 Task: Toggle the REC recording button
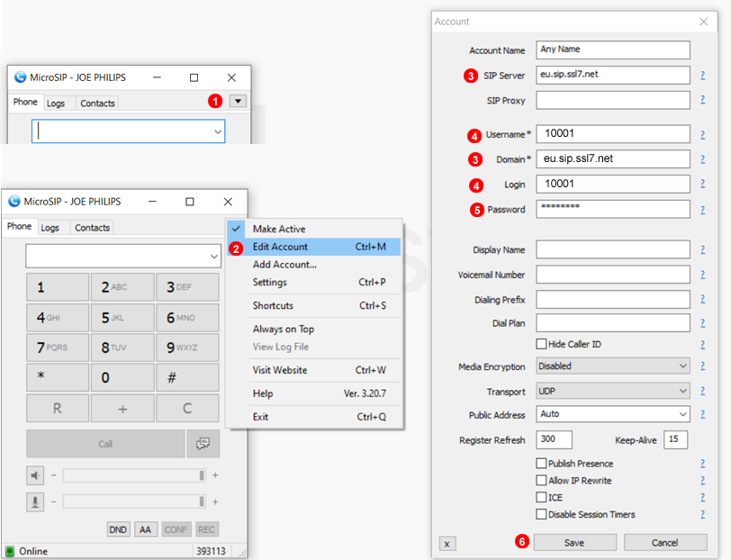click(206, 529)
